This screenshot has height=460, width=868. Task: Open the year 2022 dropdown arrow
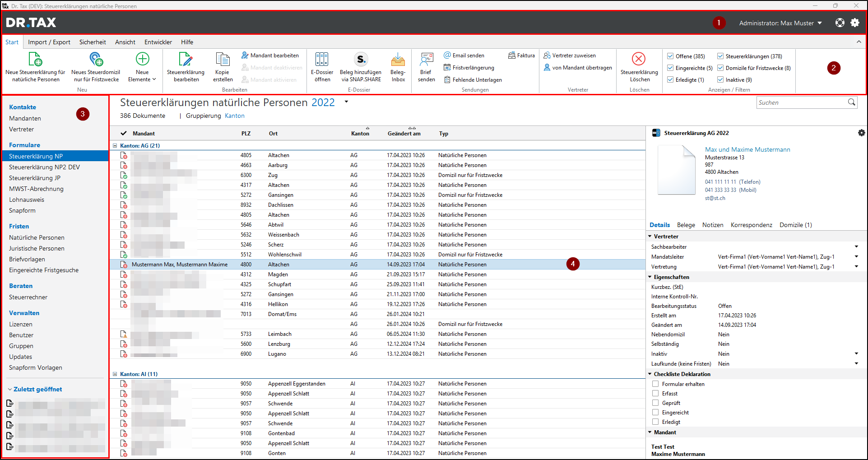346,102
